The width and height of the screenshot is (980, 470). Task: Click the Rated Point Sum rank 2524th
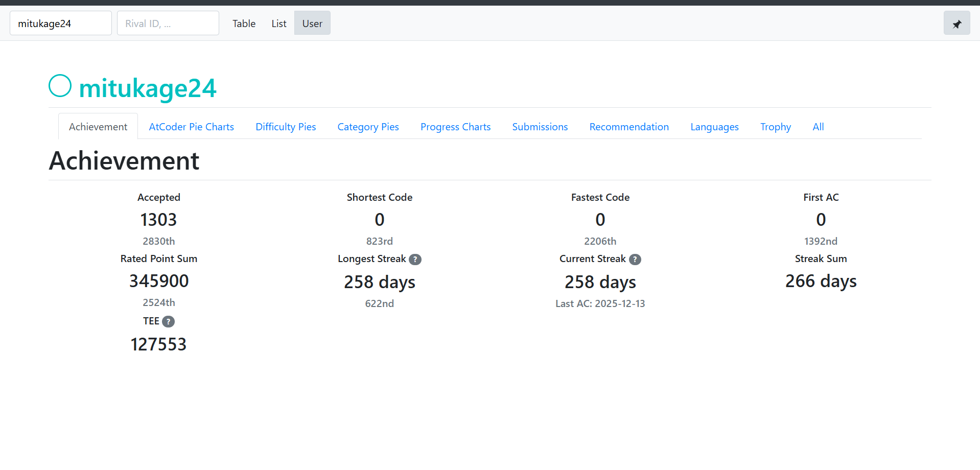159,302
